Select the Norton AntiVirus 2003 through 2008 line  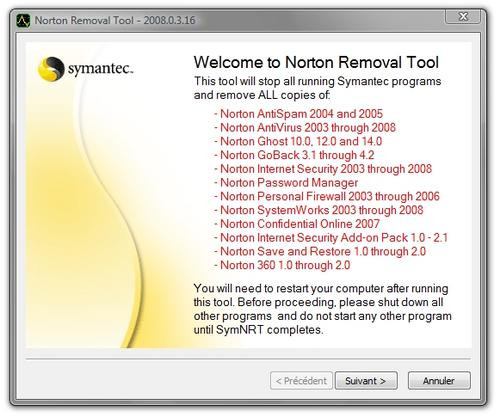(305, 128)
